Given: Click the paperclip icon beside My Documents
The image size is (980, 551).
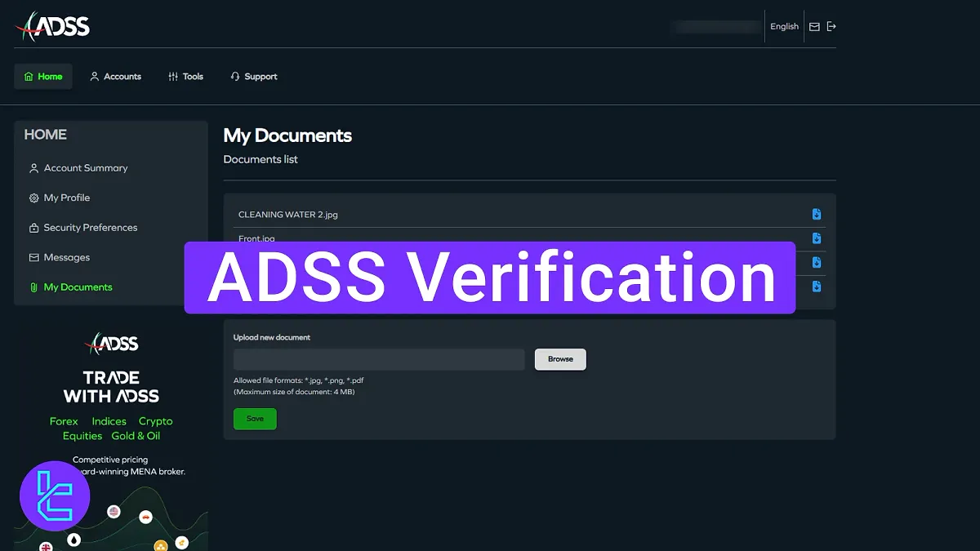Looking at the screenshot, I should 33,287.
